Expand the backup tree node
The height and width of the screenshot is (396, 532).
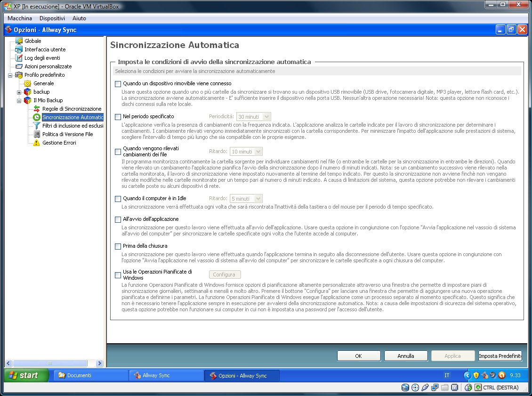coord(19,92)
